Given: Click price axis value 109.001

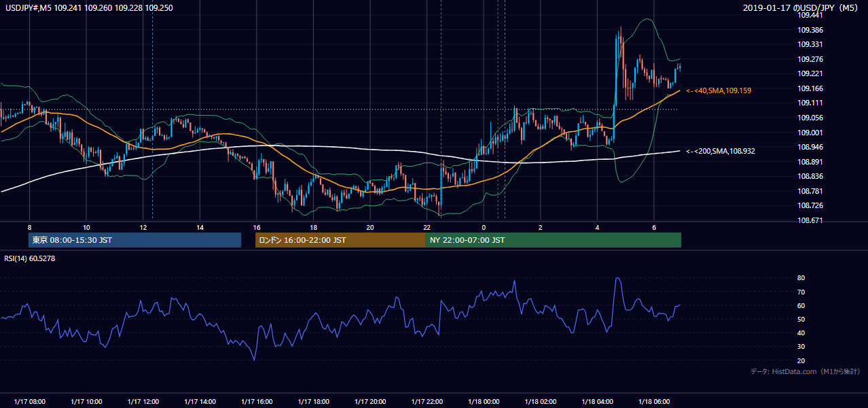Looking at the screenshot, I should 810,133.
